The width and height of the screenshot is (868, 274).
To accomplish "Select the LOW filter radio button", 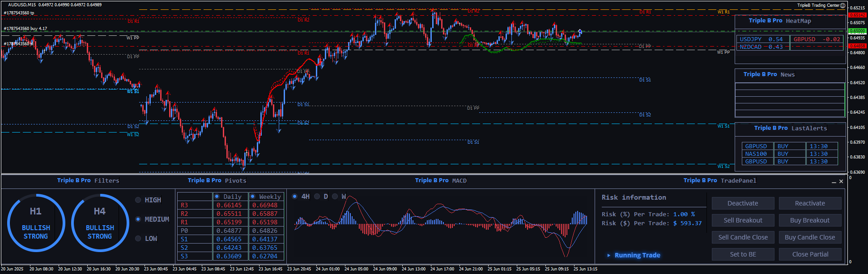I will tap(138, 239).
